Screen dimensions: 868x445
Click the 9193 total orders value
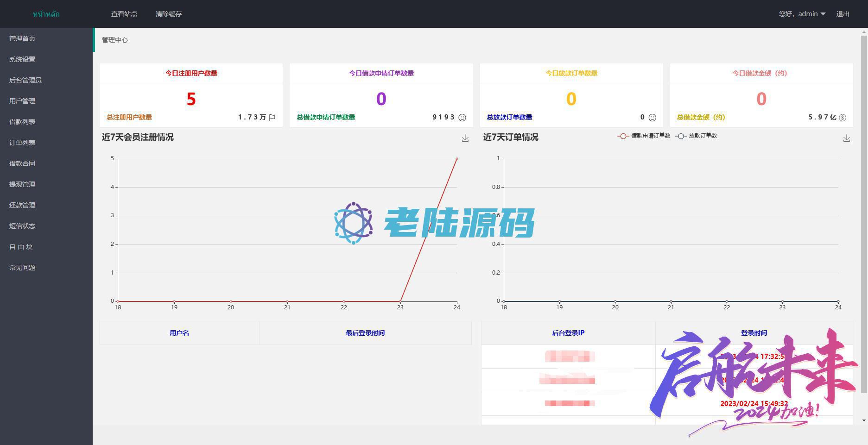pos(444,117)
